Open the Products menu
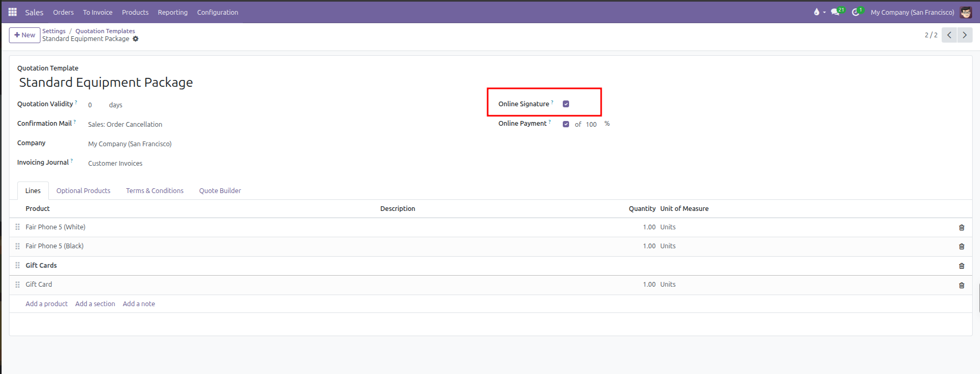This screenshot has width=980, height=374. tap(135, 12)
